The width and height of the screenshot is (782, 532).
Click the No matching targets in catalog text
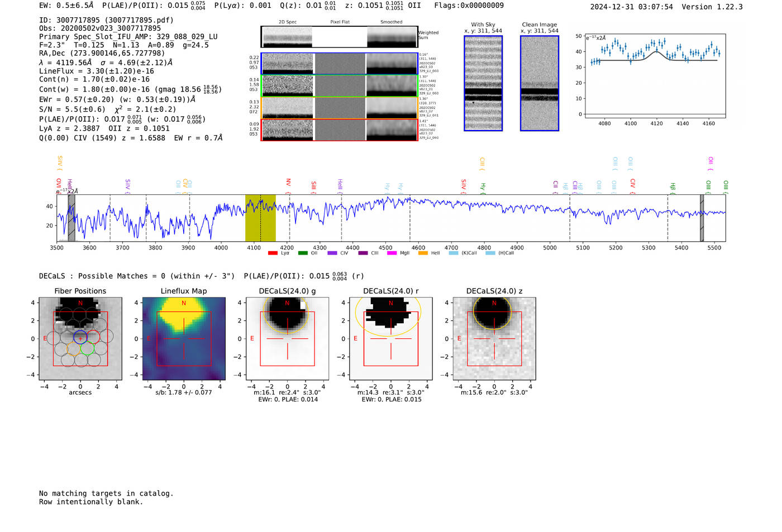coord(106,493)
